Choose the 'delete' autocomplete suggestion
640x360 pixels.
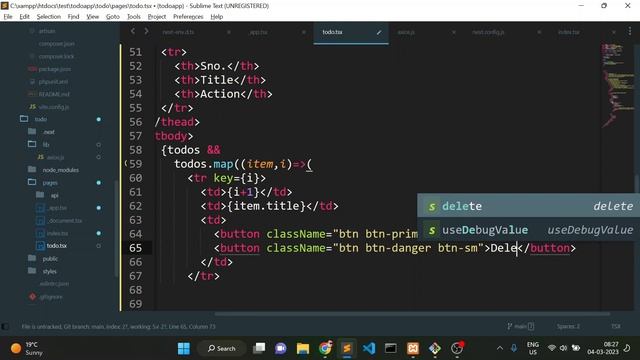click(x=529, y=206)
